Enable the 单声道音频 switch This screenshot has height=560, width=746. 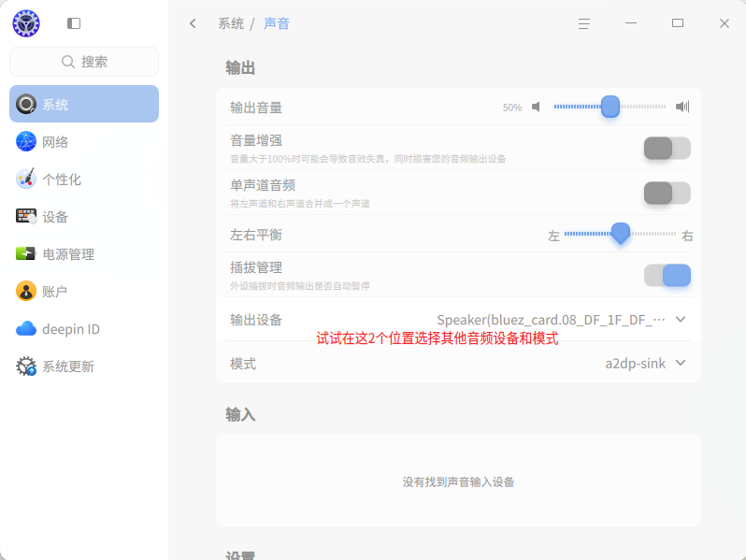pyautogui.click(x=667, y=194)
